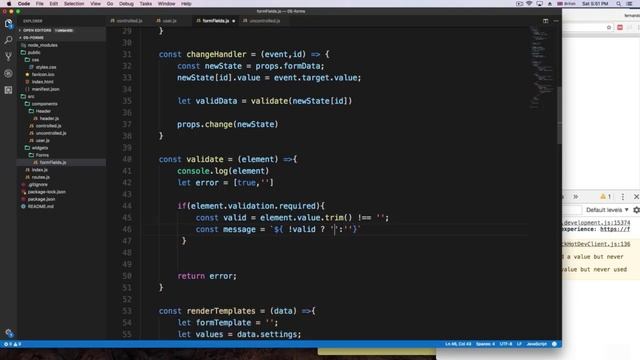Collapse the 05-FORMS project root

click(x=61, y=38)
